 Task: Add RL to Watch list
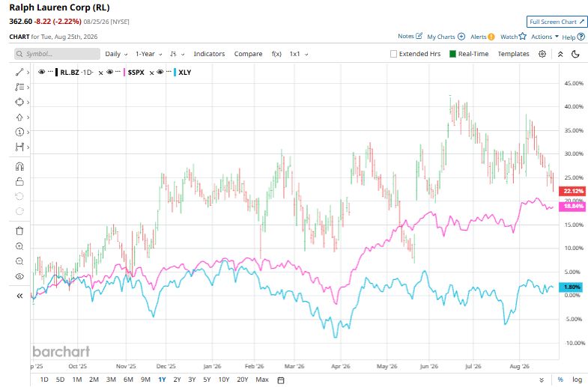coord(522,37)
